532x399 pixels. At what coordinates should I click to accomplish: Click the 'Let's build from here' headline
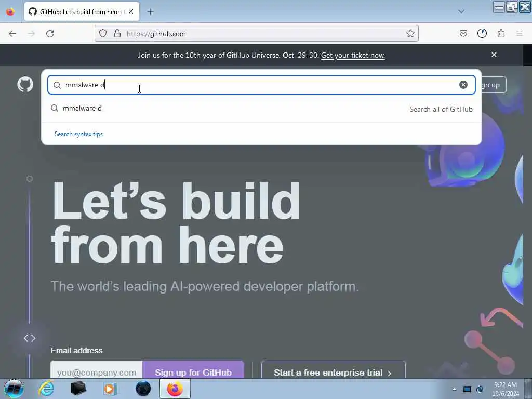pos(176,223)
